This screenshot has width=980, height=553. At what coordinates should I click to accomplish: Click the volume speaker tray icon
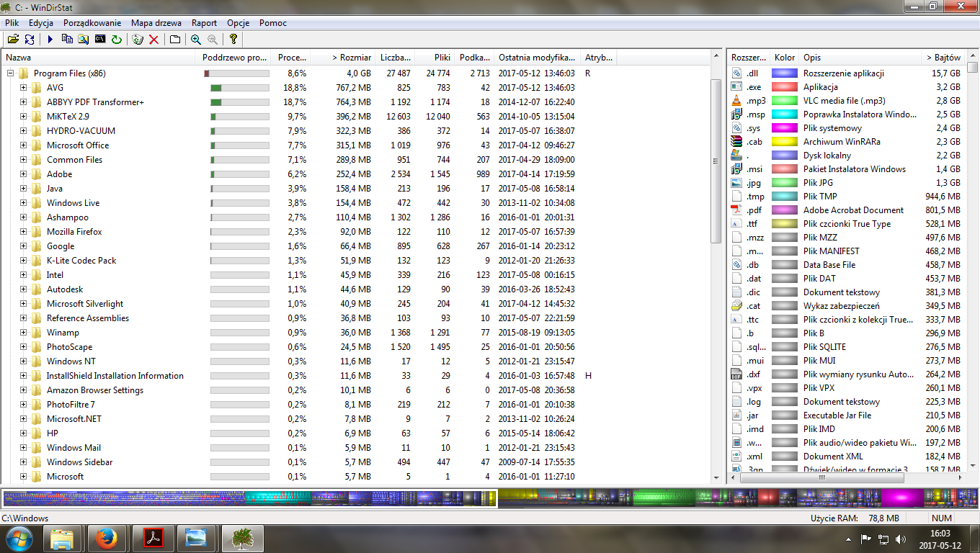901,539
